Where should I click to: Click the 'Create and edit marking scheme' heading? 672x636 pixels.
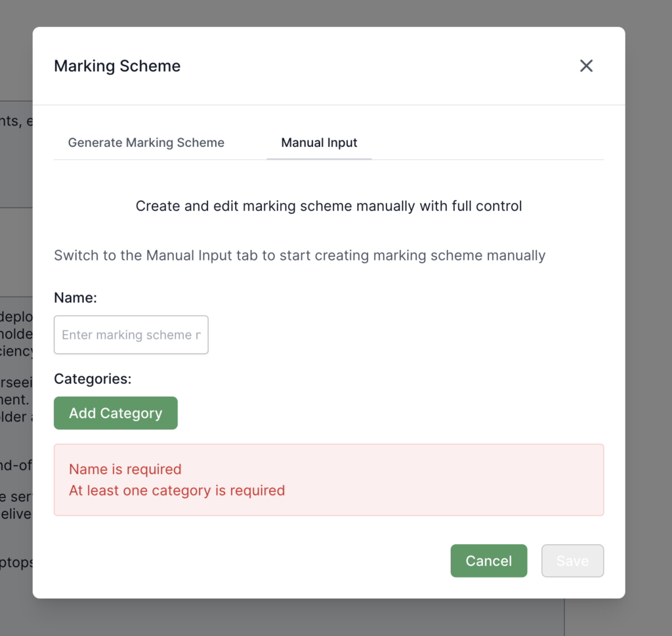(x=329, y=206)
